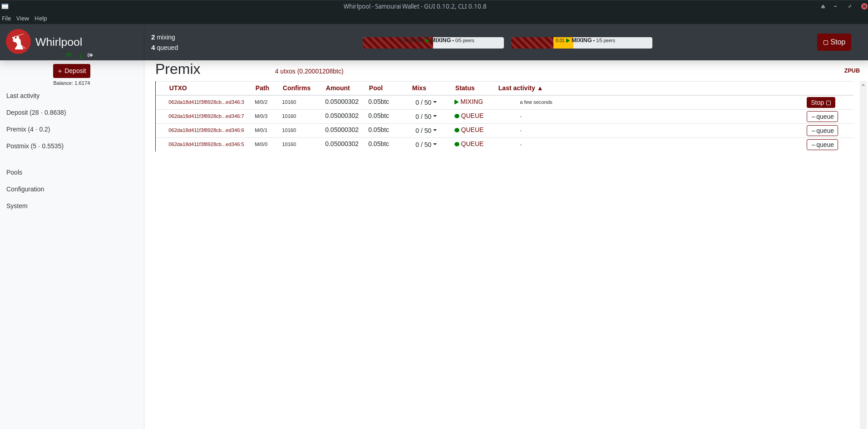868x429 pixels.
Task: Open the File menu
Action: point(6,19)
